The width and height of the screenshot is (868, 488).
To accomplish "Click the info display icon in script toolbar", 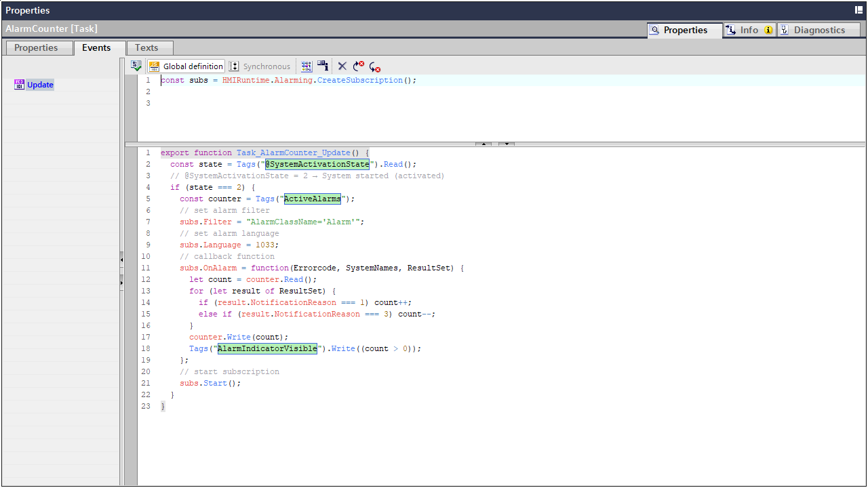I will coord(323,66).
